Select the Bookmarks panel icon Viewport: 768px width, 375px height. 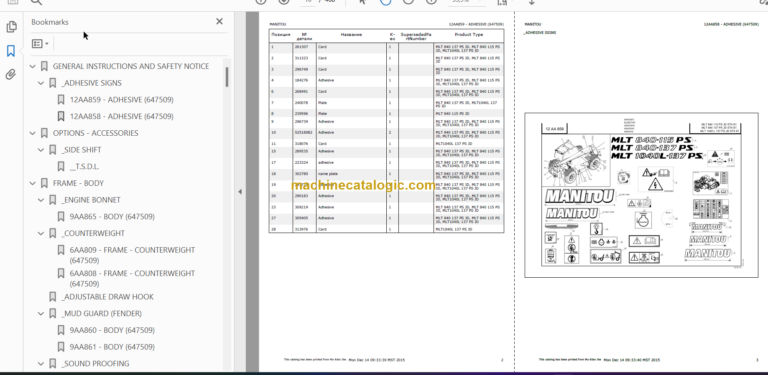click(11, 50)
